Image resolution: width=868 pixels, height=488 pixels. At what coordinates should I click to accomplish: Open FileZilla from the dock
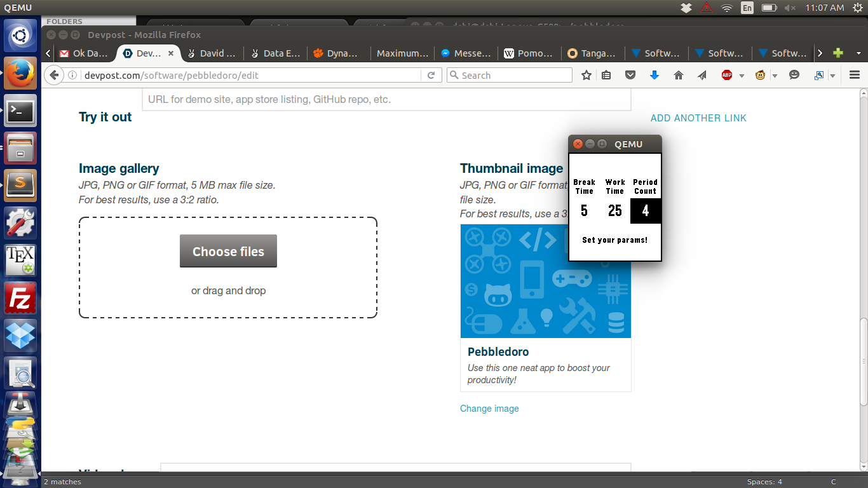point(21,298)
